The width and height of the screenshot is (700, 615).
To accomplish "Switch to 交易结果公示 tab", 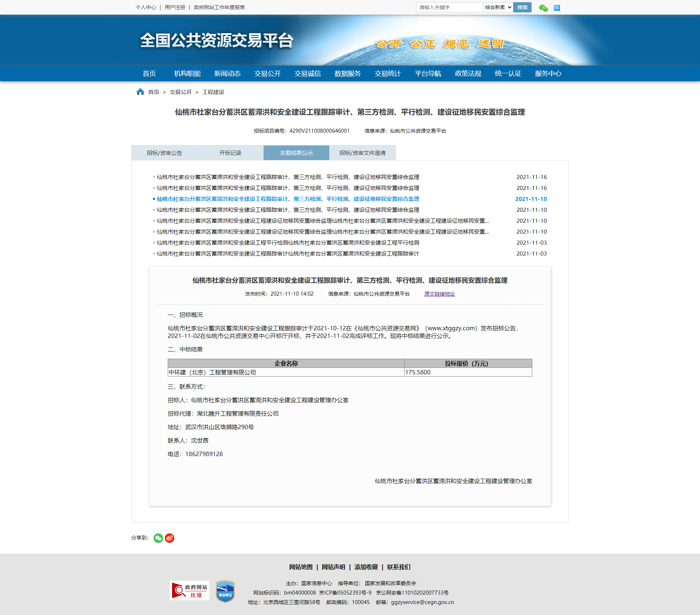I will 296,153.
